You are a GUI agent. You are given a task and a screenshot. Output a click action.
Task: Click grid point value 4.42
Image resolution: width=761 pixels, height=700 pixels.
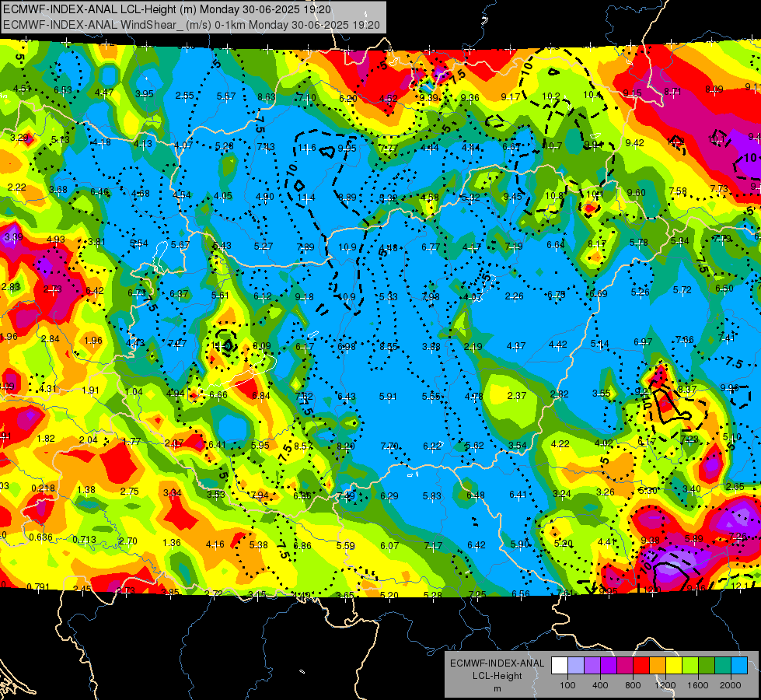[557, 345]
